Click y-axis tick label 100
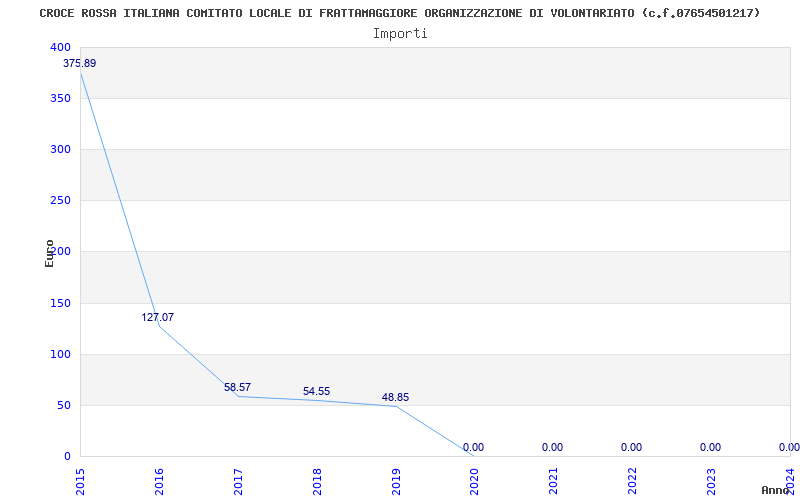The height and width of the screenshot is (500, 800). click(x=60, y=355)
